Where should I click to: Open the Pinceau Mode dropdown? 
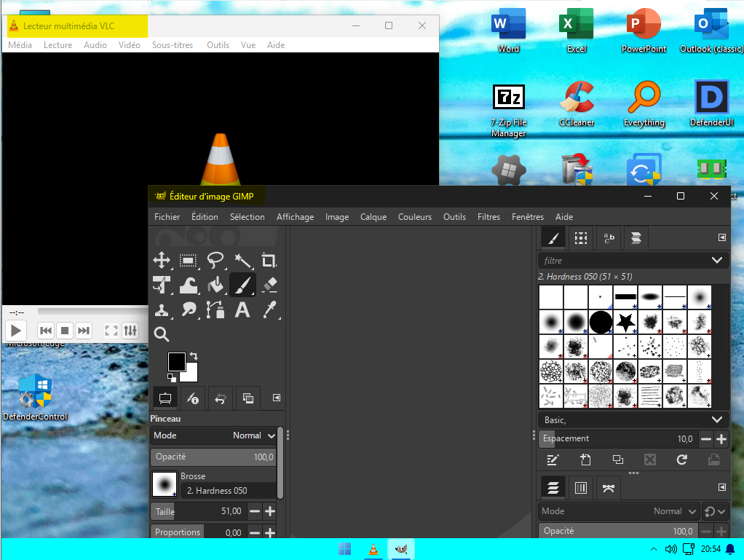pyautogui.click(x=213, y=435)
